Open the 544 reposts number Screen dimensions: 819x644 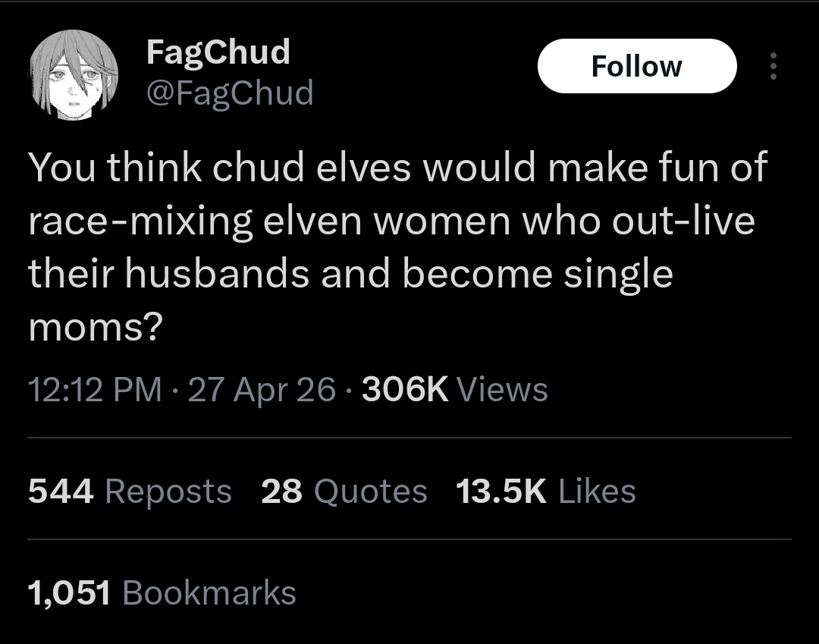point(61,492)
